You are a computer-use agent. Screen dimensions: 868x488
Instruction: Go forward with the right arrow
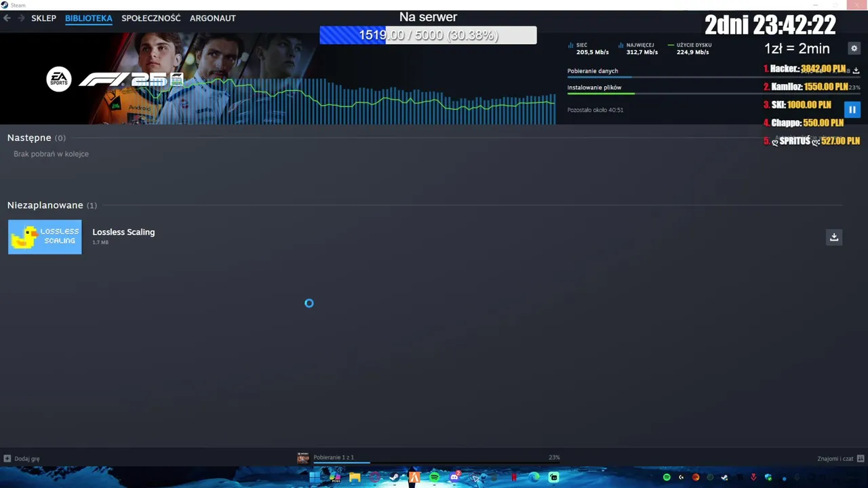(21, 18)
